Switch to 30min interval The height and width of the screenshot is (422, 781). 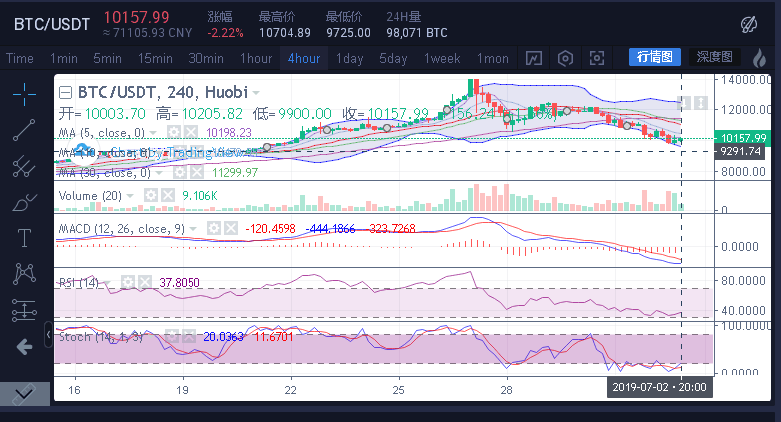pyautogui.click(x=206, y=58)
